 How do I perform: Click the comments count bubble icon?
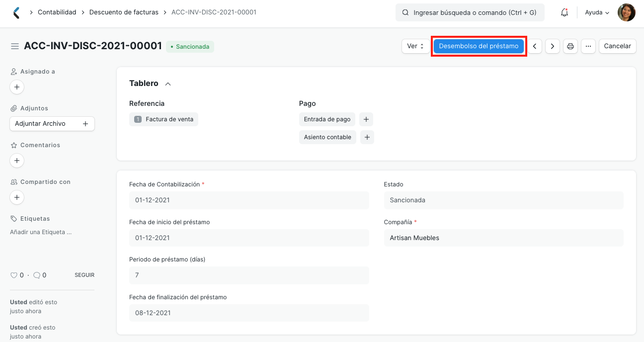pos(36,275)
